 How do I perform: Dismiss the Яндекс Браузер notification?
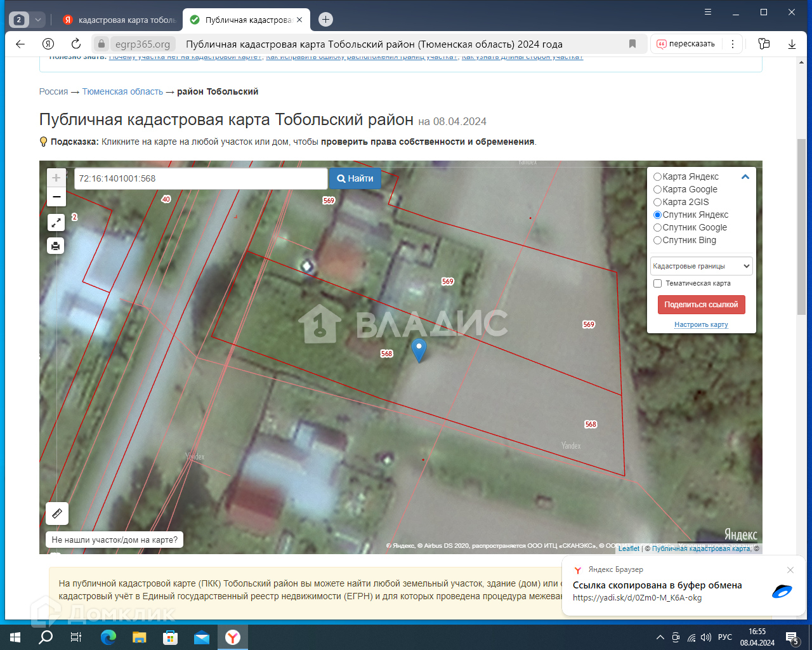790,570
